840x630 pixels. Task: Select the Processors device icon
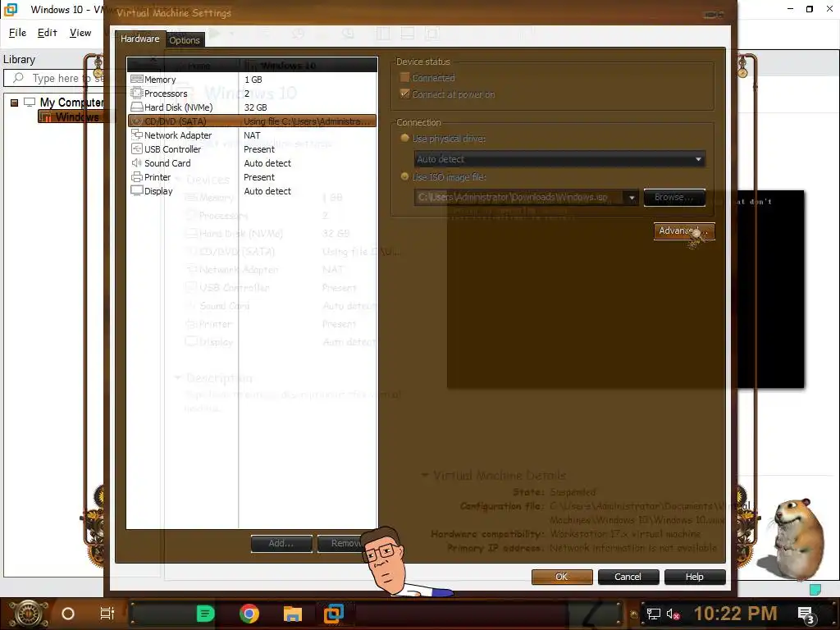click(137, 94)
